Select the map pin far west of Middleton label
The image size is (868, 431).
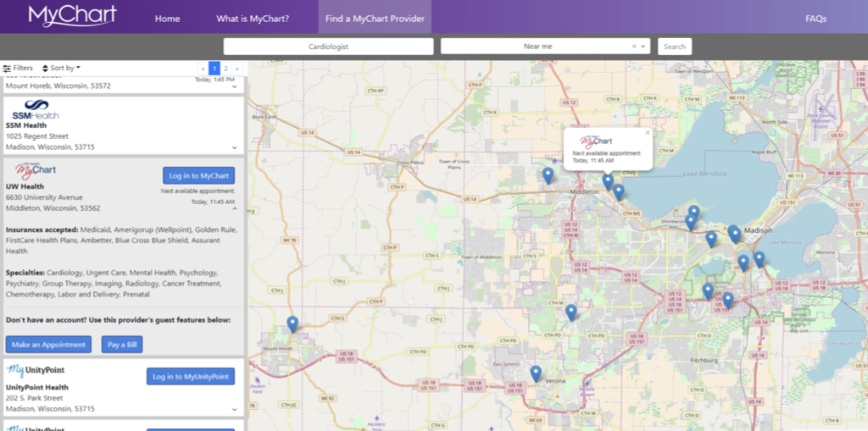(548, 175)
